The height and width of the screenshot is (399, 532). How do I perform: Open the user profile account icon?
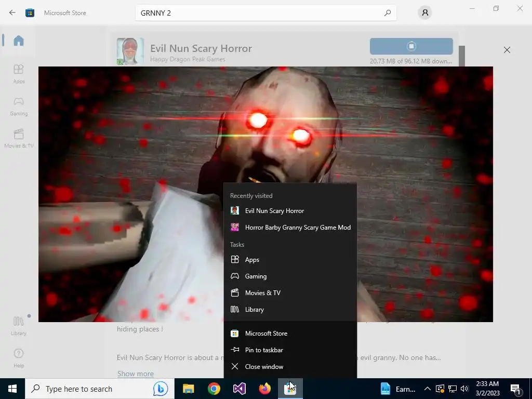(x=425, y=13)
